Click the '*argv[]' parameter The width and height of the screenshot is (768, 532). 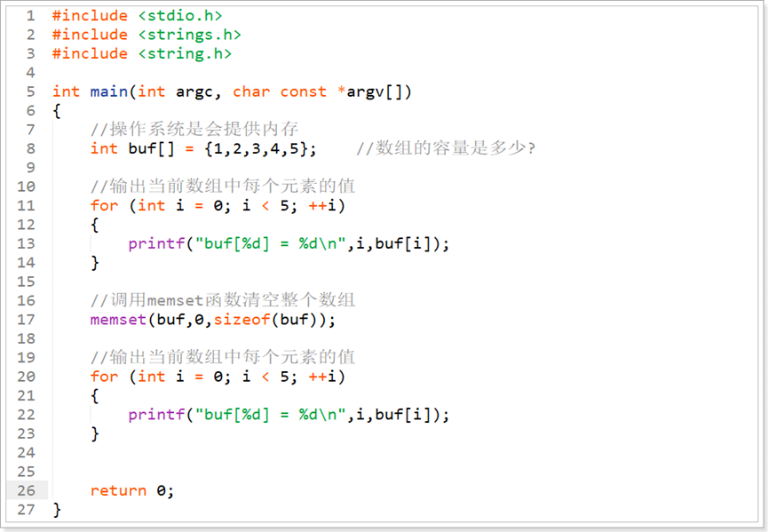pyautogui.click(x=375, y=91)
